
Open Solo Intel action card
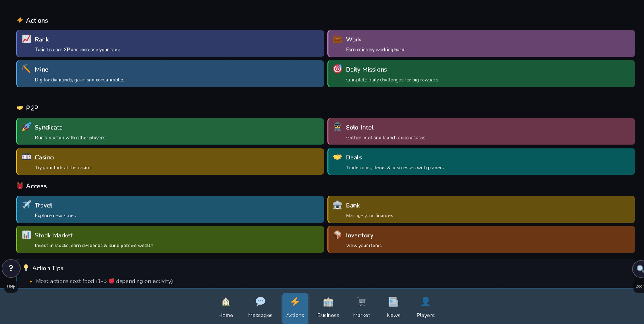tap(481, 132)
